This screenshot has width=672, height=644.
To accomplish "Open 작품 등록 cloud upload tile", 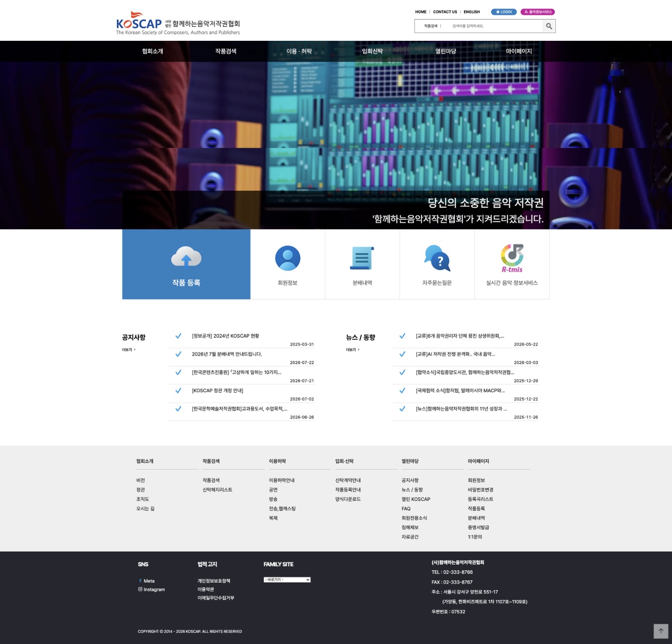I will coord(186,264).
